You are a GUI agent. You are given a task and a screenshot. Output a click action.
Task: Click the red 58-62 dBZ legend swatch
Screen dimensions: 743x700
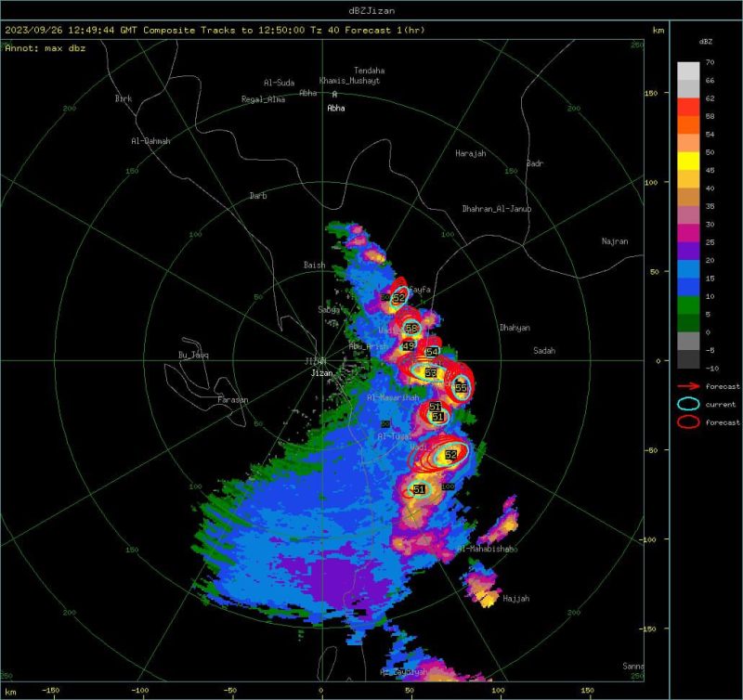pos(688,107)
